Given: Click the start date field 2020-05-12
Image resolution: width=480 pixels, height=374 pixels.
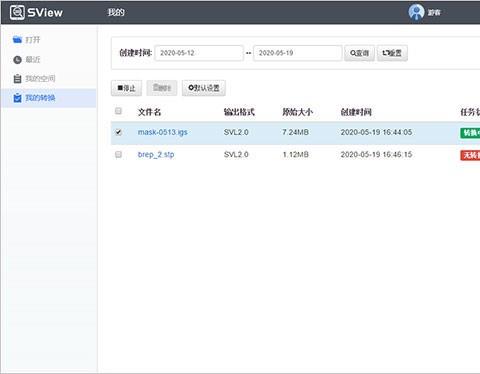Looking at the screenshot, I should (199, 53).
